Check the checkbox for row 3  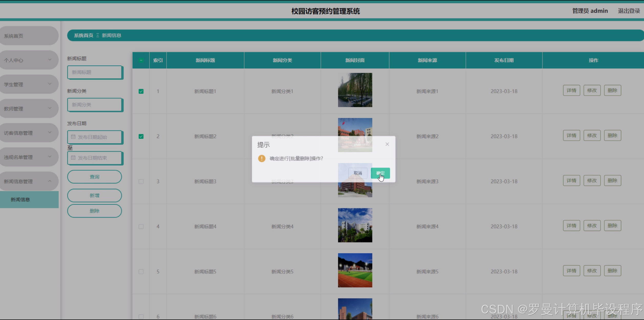(141, 181)
